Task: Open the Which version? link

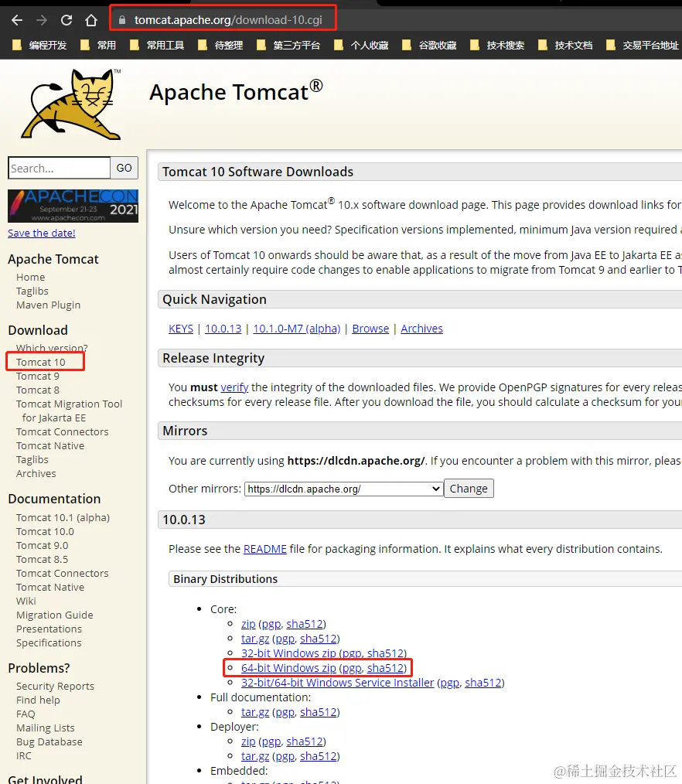Action: [52, 347]
